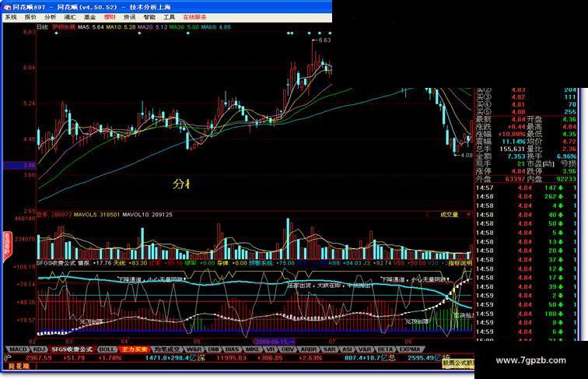
Task: Open the 报价 menu
Action: [x=30, y=17]
